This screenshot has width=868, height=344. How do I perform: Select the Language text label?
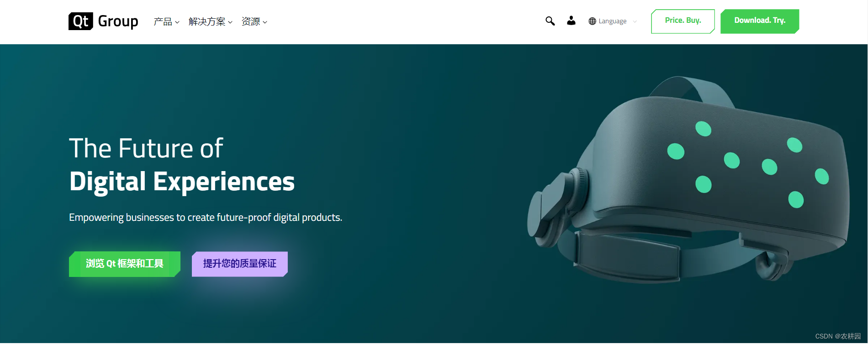(613, 21)
